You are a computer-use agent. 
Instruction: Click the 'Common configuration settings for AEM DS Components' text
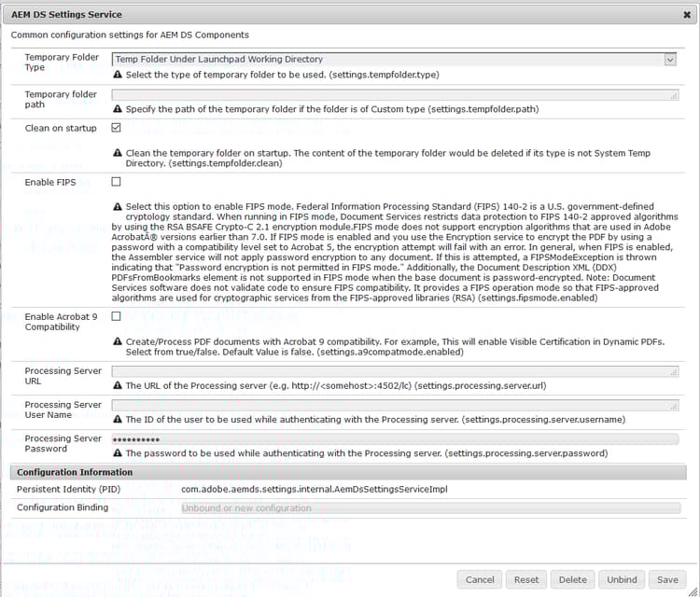pyautogui.click(x=130, y=35)
